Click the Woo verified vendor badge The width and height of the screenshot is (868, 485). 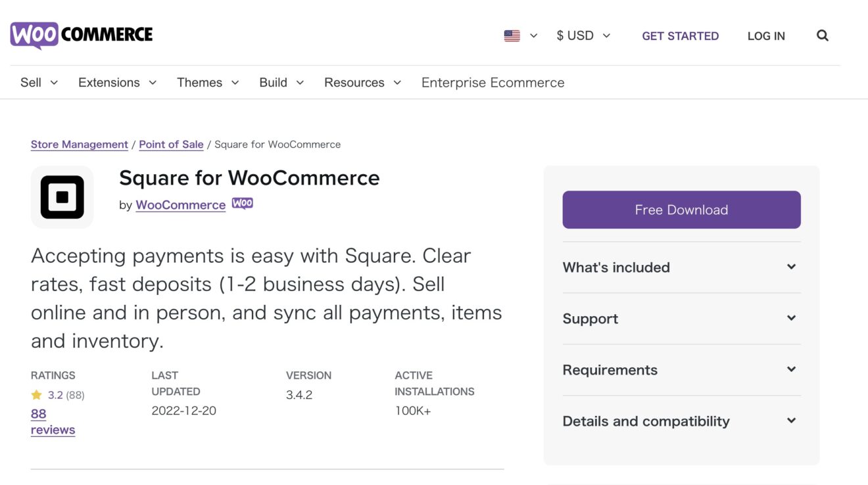pos(243,204)
